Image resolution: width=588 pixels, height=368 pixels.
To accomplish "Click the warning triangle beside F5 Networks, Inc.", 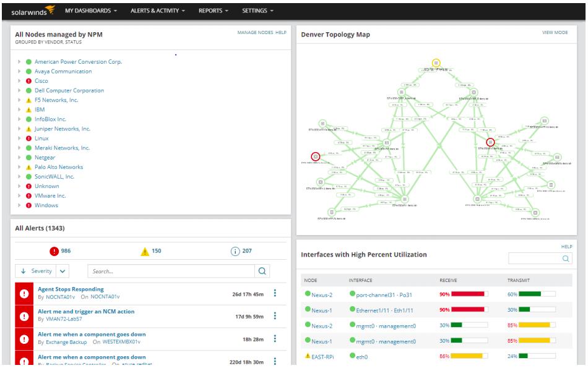I will click(x=28, y=100).
